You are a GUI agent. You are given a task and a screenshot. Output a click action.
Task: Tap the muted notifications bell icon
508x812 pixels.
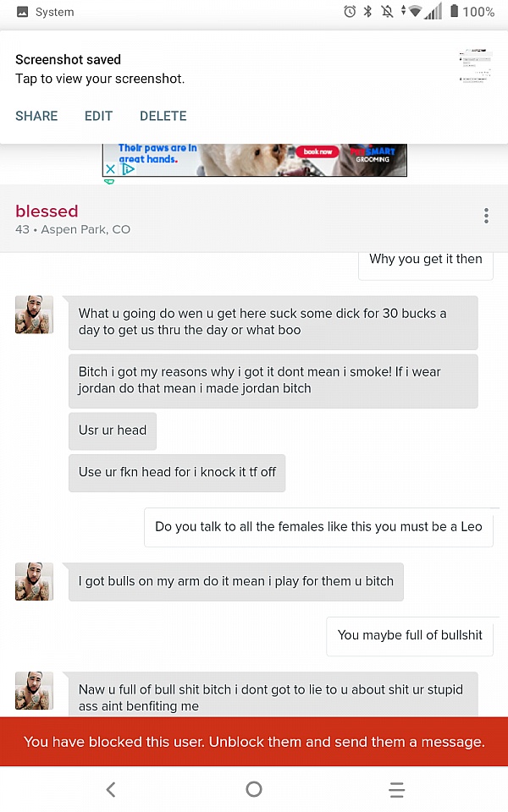point(389,12)
